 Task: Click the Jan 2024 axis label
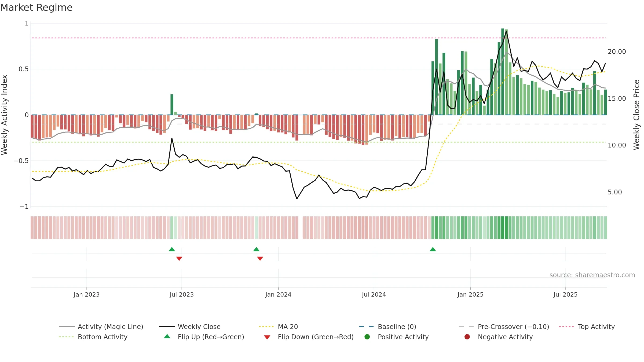point(278,294)
